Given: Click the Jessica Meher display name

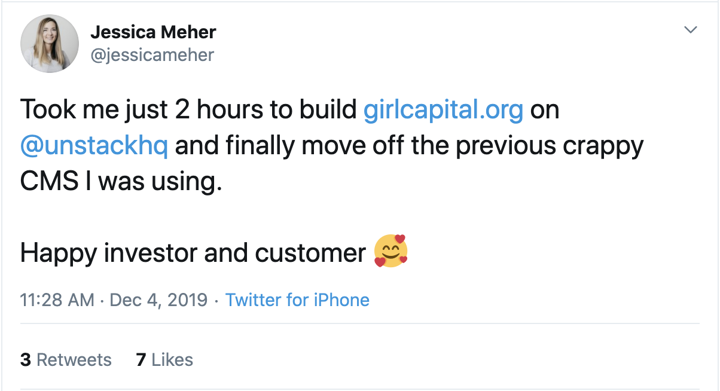Looking at the screenshot, I should [153, 32].
